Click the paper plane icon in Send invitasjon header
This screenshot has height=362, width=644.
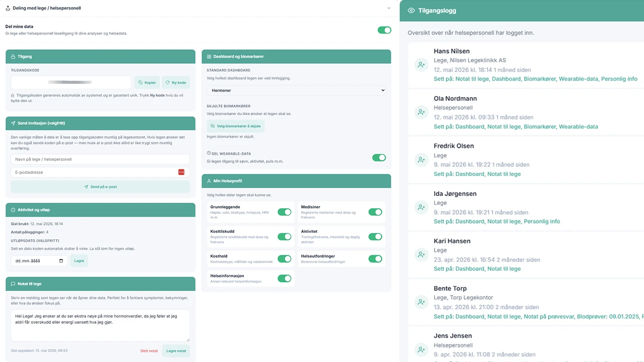tap(13, 123)
